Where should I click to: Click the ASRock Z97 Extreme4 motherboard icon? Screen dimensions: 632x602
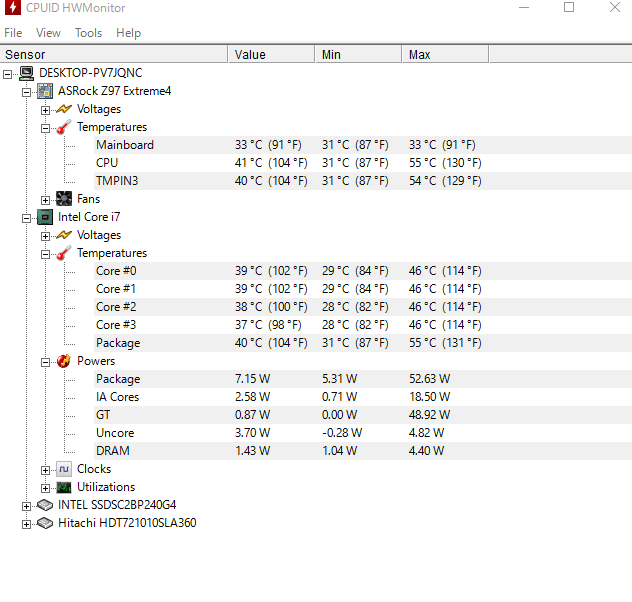point(45,91)
